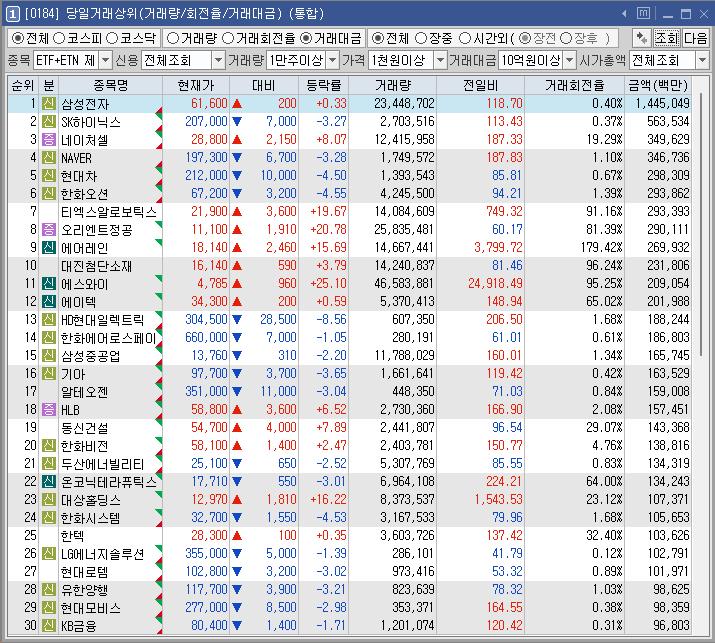Image resolution: width=715 pixels, height=643 pixels.
Task: Select the 시간외 radio button
Action: tap(464, 38)
